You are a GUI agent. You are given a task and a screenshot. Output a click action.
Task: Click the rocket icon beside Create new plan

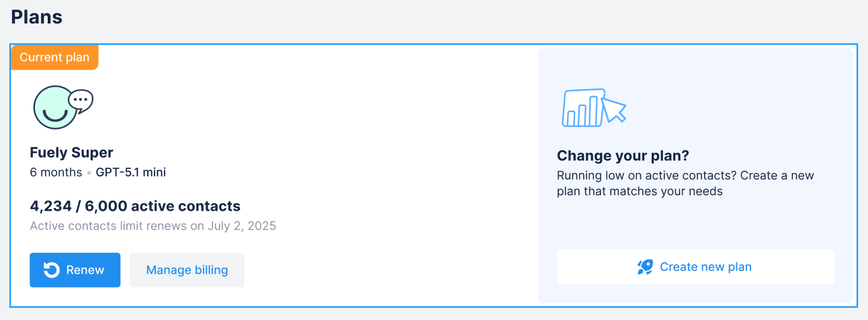(645, 267)
